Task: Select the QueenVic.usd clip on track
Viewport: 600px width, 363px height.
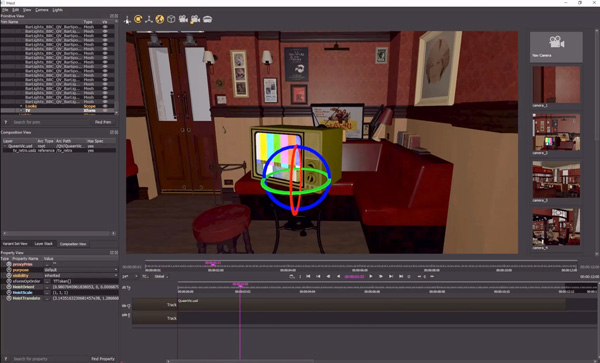Action: (371, 304)
